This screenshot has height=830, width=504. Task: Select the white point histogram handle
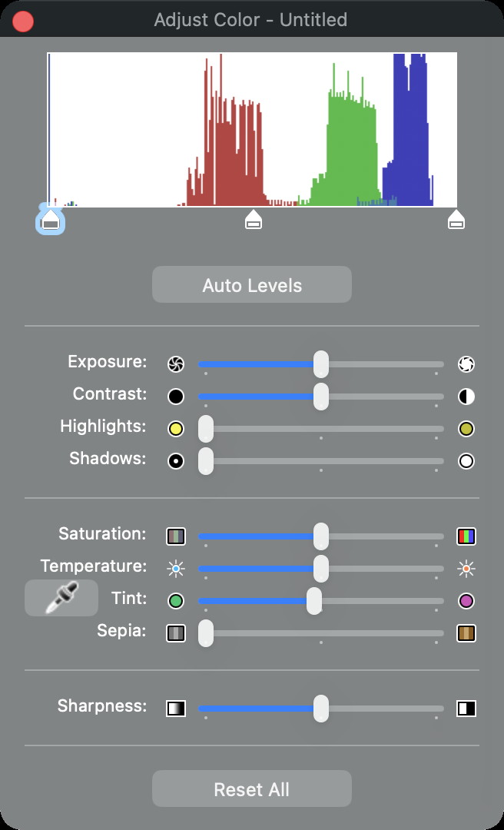tap(456, 221)
